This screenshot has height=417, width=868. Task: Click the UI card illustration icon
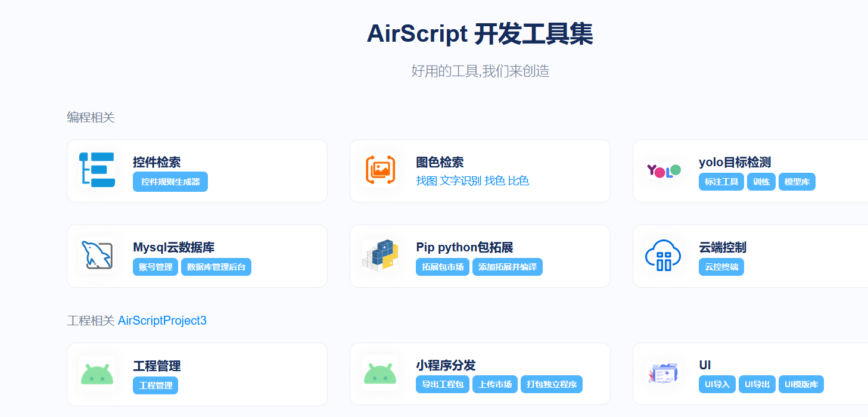pyautogui.click(x=663, y=374)
